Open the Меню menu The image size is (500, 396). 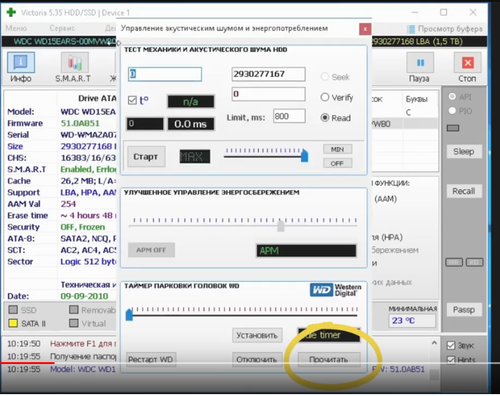pos(16,28)
